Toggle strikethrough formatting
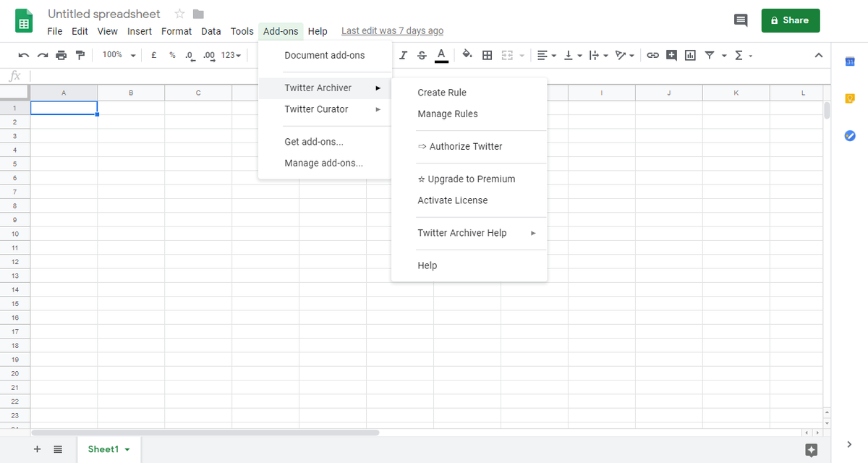Screen dimensions: 868x463 (422, 55)
